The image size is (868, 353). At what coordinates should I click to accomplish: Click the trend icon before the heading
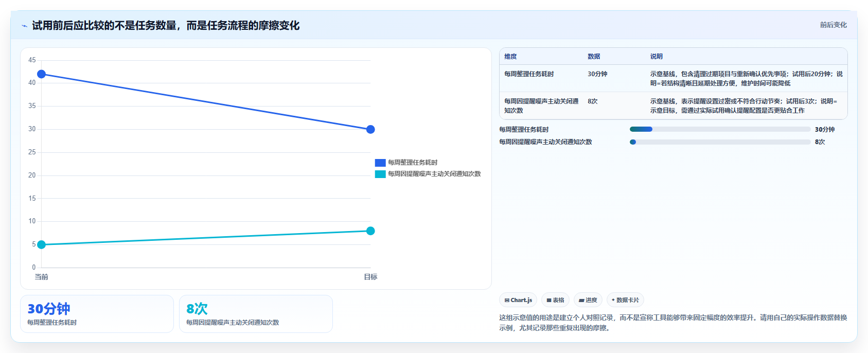click(24, 26)
